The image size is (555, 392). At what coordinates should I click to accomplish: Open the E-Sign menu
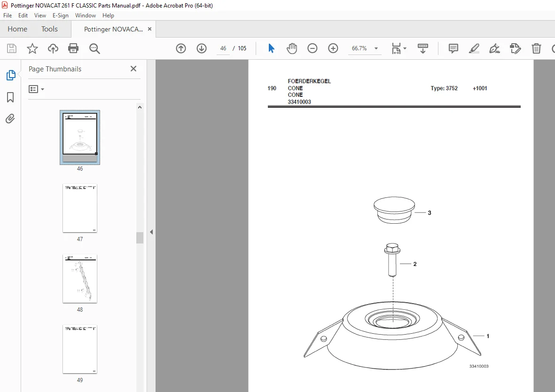[x=61, y=15]
